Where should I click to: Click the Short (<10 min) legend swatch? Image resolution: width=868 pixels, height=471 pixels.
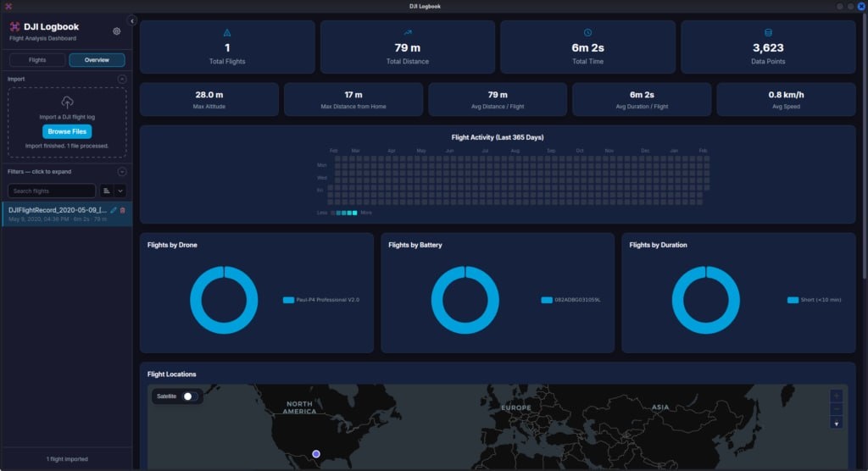(x=793, y=300)
